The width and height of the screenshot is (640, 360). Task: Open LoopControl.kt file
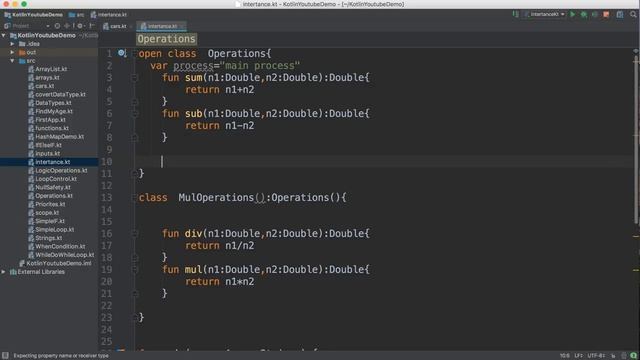(x=52, y=179)
